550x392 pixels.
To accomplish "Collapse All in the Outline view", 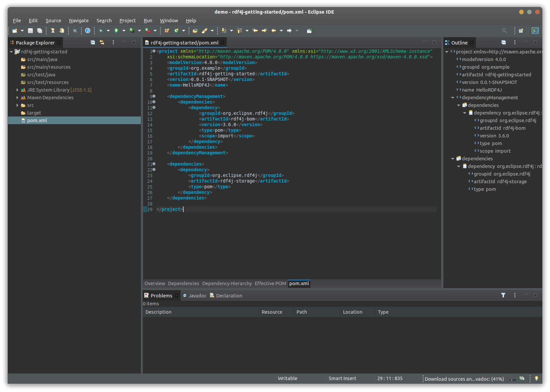I will (504, 42).
